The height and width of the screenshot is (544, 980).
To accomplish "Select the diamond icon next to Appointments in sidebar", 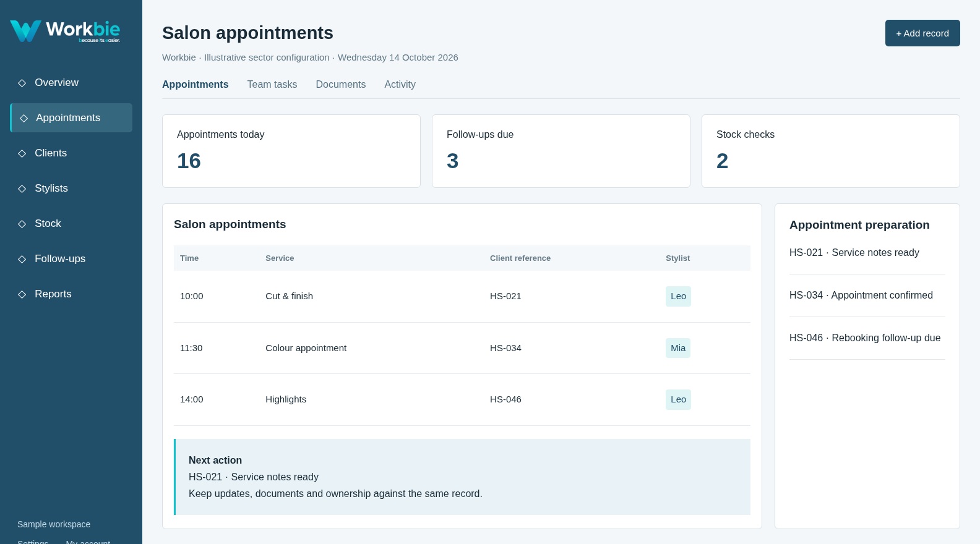I will (x=24, y=118).
